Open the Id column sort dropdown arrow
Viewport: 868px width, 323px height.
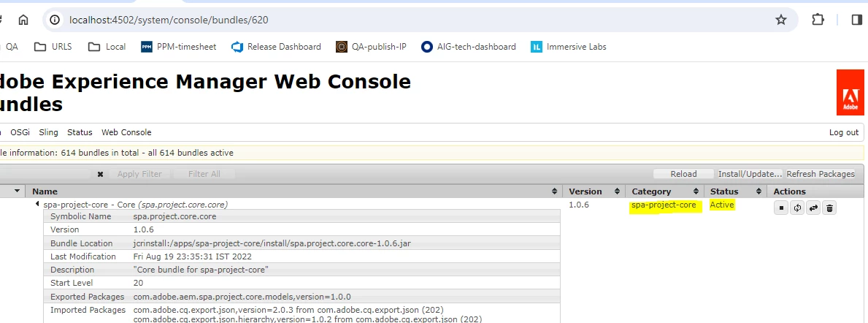18,191
